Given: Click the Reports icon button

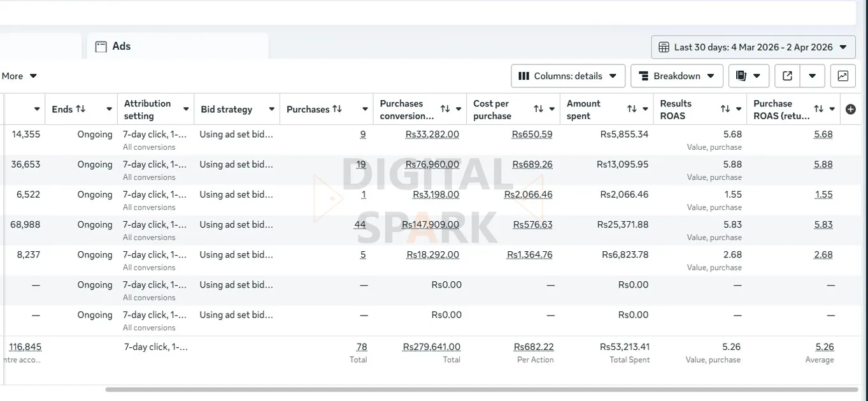Looking at the screenshot, I should pyautogui.click(x=748, y=76).
